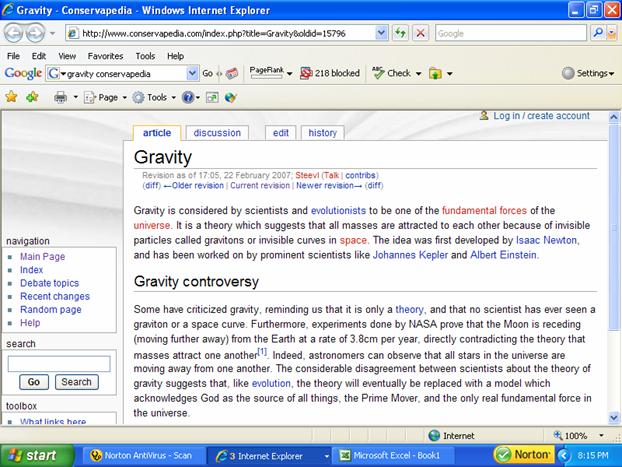Click the printer icon in command bar
Screen dimensions: 622x467
(x=60, y=97)
